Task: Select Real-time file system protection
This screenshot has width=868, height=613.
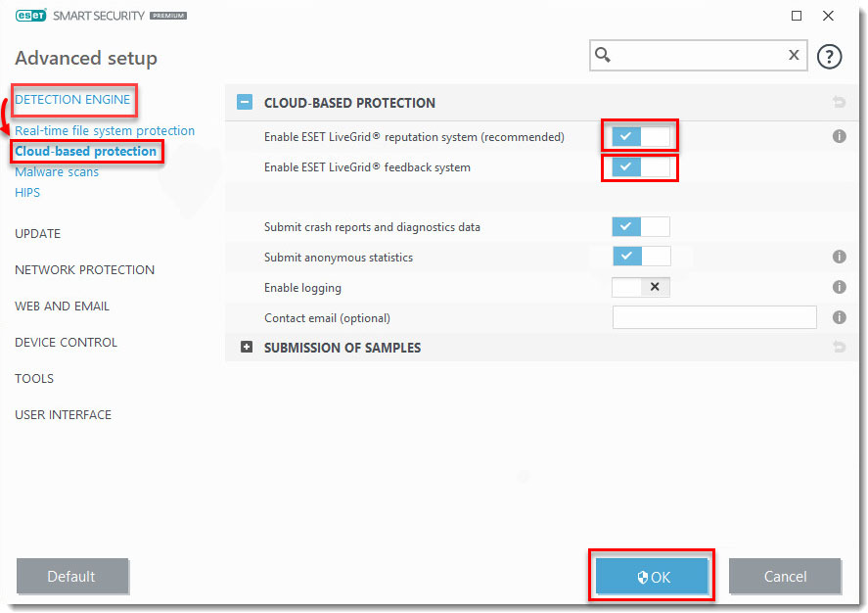Action: tap(105, 130)
